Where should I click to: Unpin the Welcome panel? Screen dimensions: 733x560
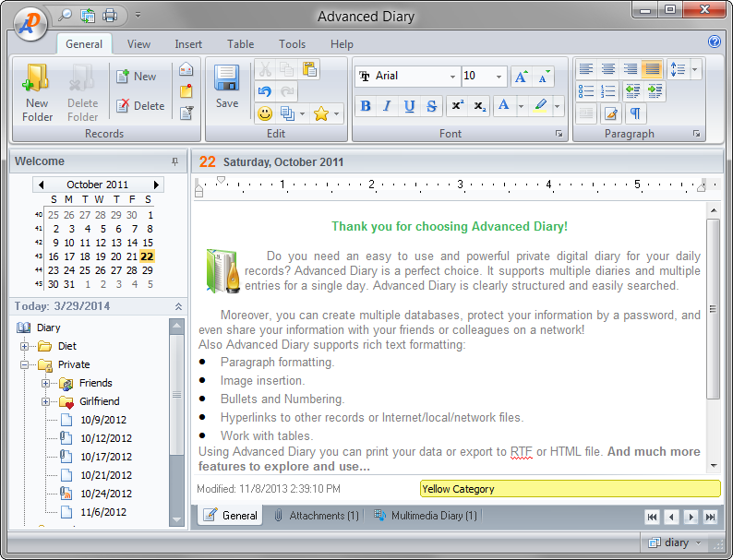click(174, 161)
